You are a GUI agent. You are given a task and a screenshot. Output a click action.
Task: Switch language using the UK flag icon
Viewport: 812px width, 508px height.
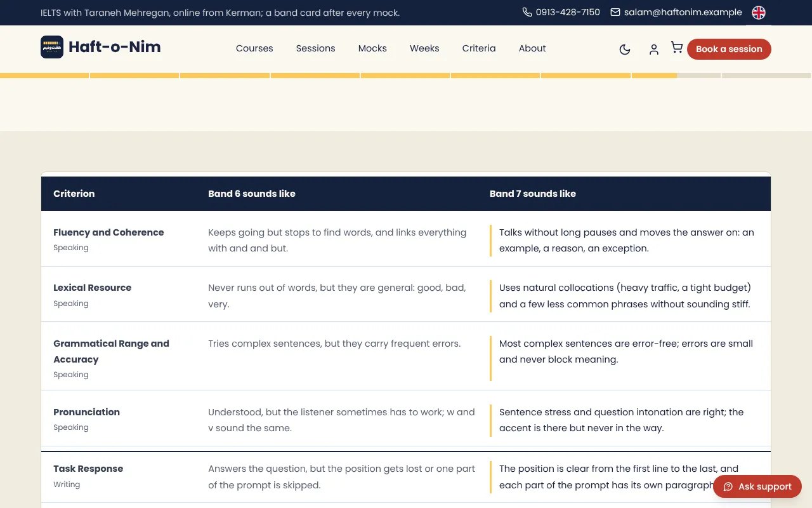click(x=759, y=13)
